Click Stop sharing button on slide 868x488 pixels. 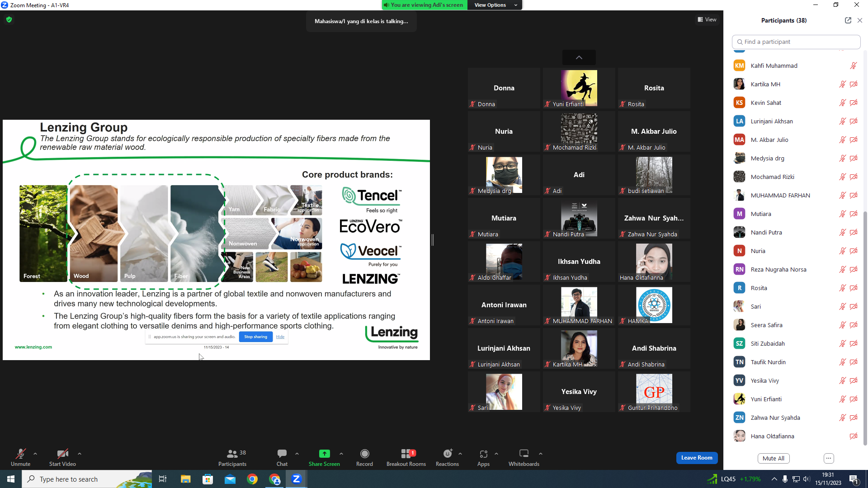pyautogui.click(x=255, y=337)
